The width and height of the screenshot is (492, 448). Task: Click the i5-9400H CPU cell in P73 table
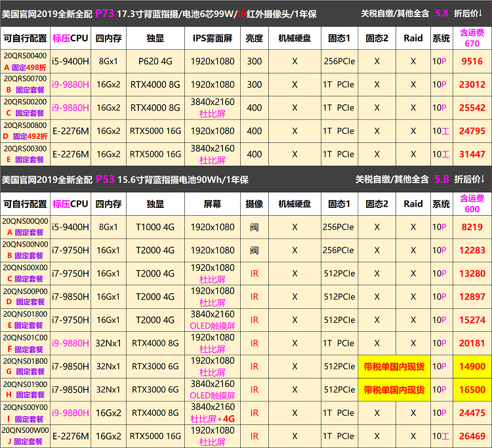(x=70, y=62)
